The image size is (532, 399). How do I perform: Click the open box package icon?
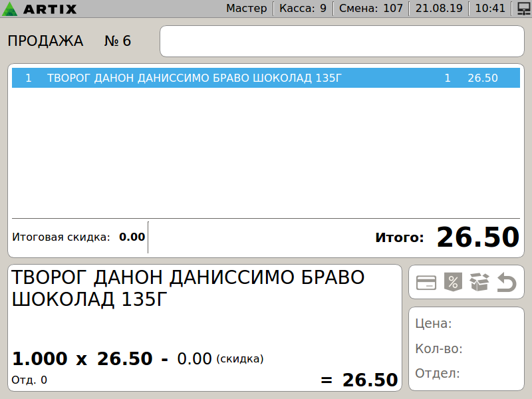tap(479, 283)
